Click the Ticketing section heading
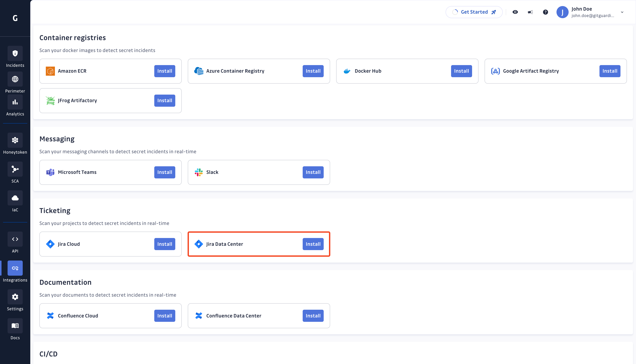 click(55, 211)
